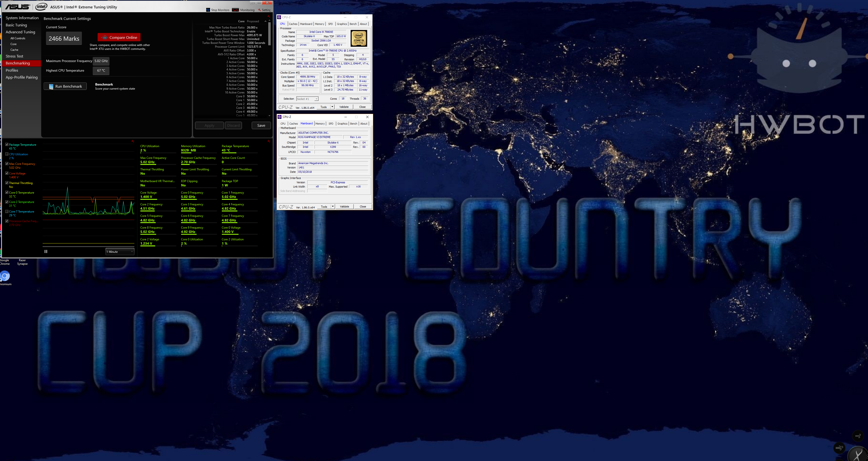Open Basic Tuning in XTU sidebar

(x=16, y=25)
